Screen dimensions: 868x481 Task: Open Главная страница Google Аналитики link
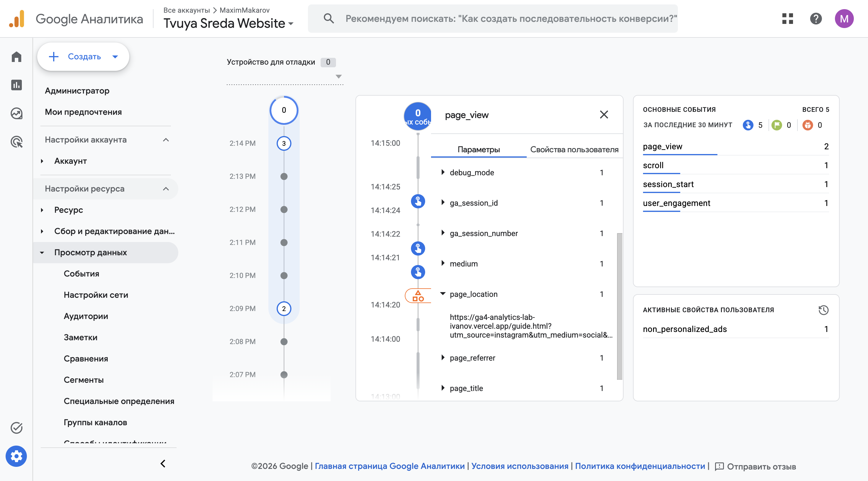(x=389, y=466)
